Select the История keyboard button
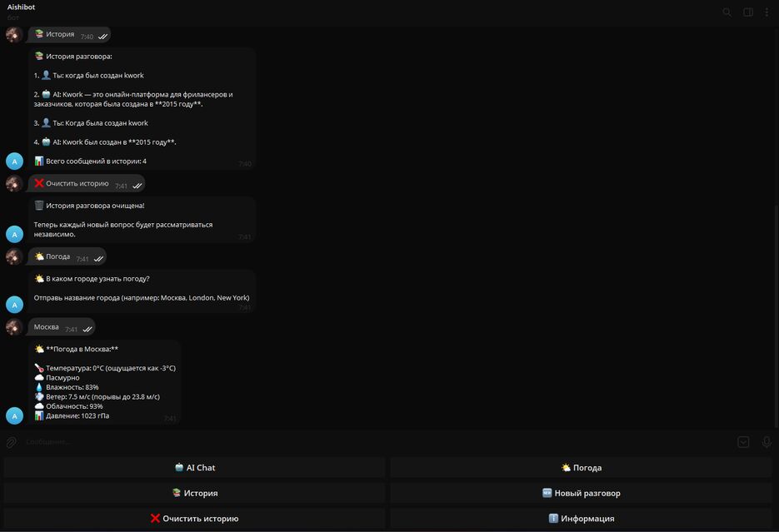 (195, 493)
